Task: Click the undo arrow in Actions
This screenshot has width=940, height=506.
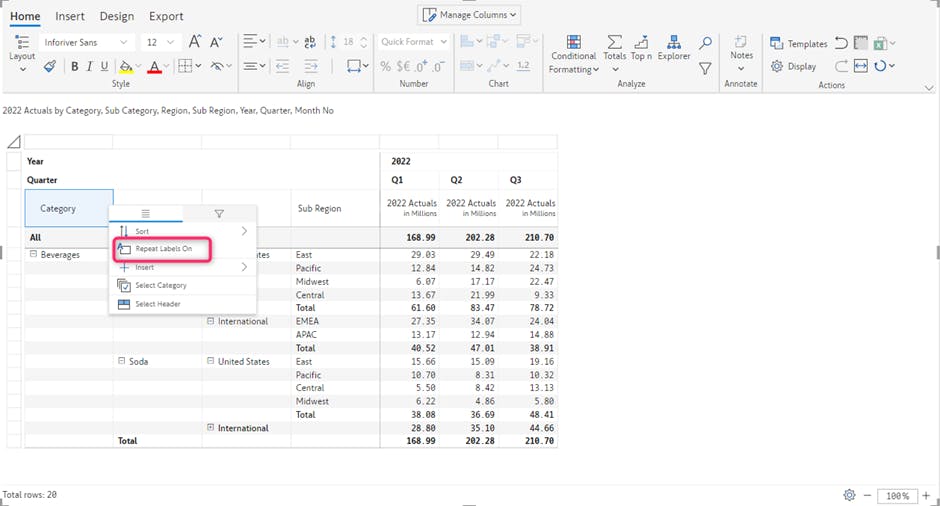Action: click(841, 43)
